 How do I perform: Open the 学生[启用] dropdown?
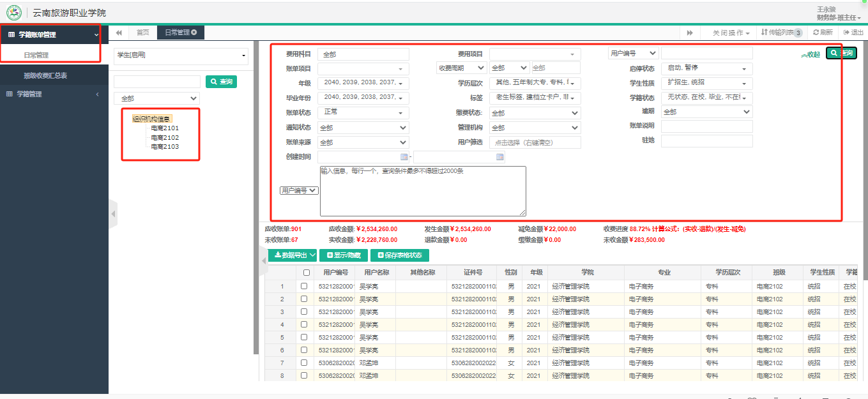click(181, 56)
